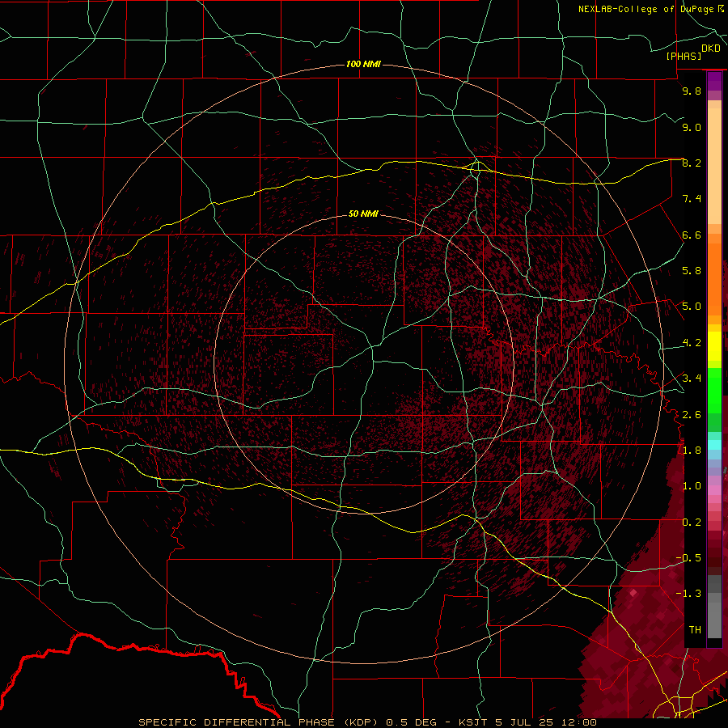Click the 2.6 scale value label
Viewport: 728px width, 728px height.
pos(692,415)
